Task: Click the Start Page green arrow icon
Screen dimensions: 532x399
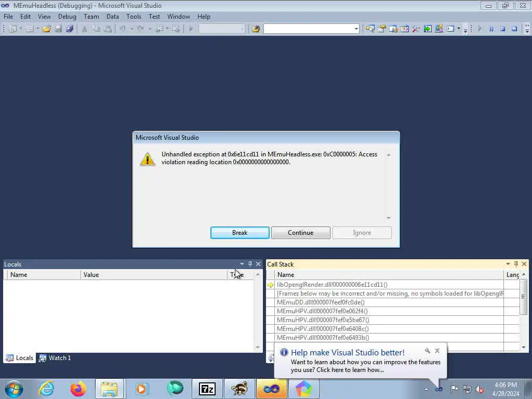Action: coord(428,29)
